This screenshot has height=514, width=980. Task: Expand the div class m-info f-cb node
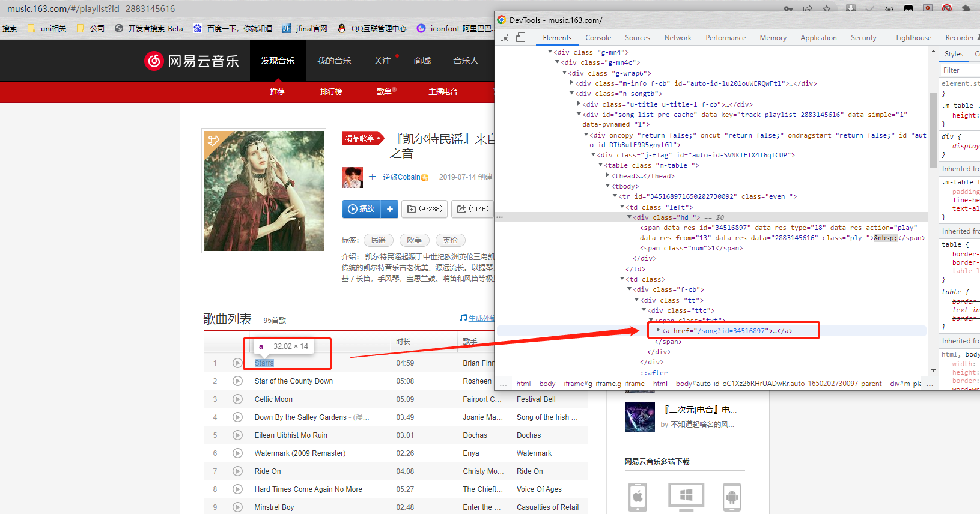click(x=571, y=83)
